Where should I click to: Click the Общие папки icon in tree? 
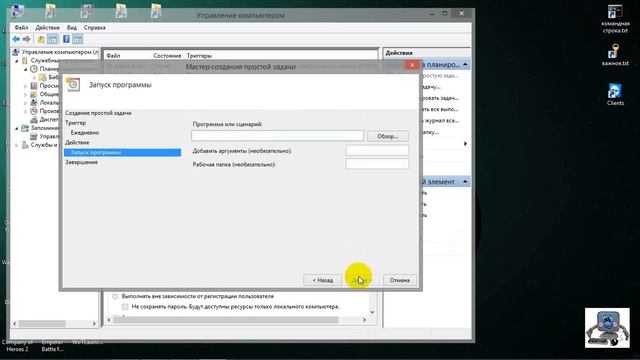pyautogui.click(x=34, y=94)
